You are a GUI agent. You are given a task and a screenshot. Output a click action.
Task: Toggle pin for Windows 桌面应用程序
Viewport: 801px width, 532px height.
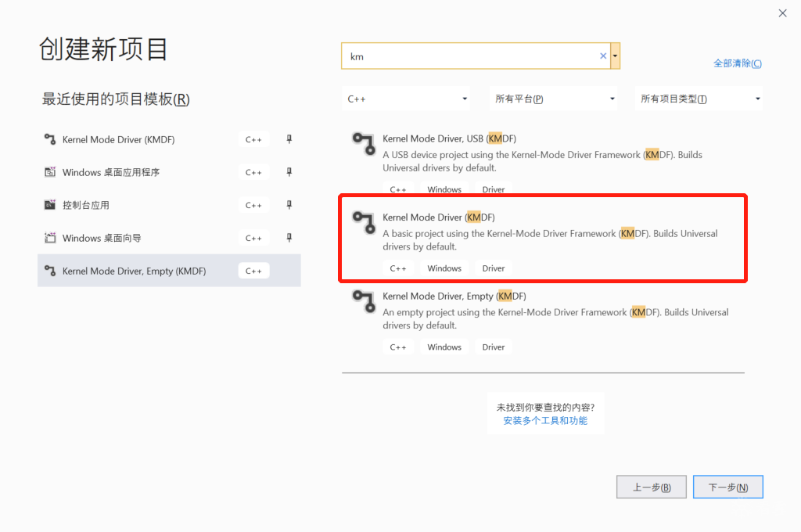click(x=289, y=172)
